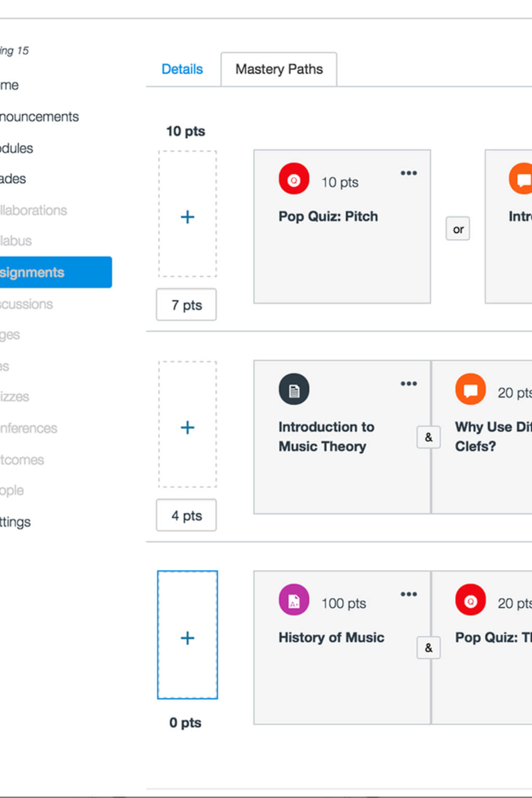Toggle the 'or' connector after Pop Quiz: Pitch
532x798 pixels.
pos(458,229)
